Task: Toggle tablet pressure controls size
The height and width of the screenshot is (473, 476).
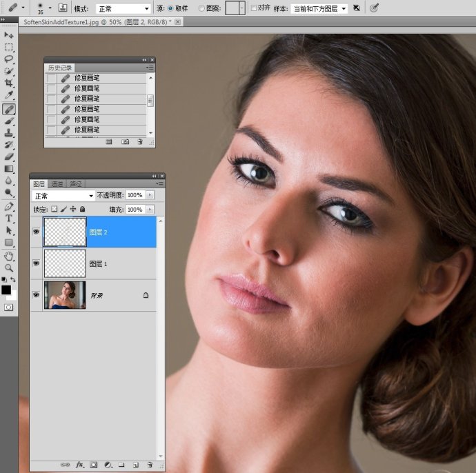Action: 374,8
